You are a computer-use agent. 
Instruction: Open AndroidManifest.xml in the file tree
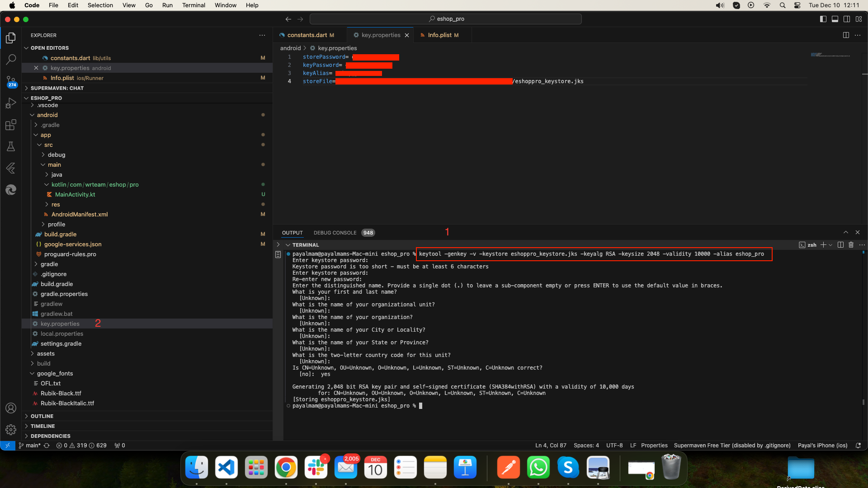[80, 214]
